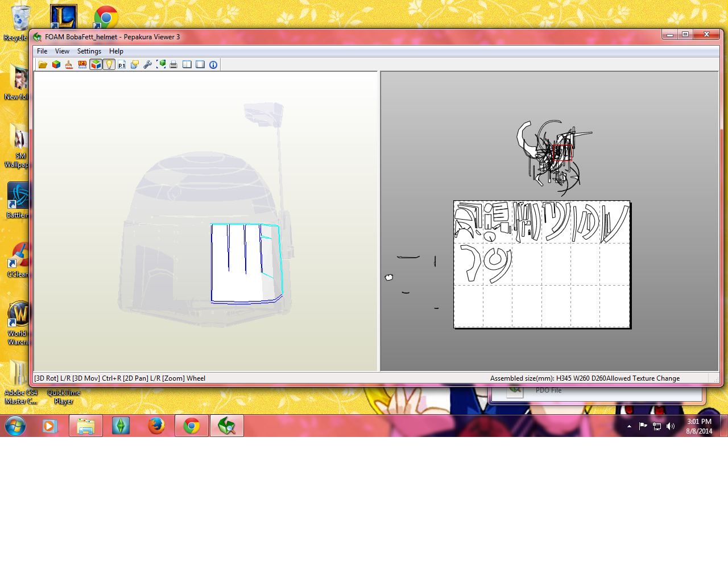Open Windows Explorer from the taskbar

click(x=86, y=426)
